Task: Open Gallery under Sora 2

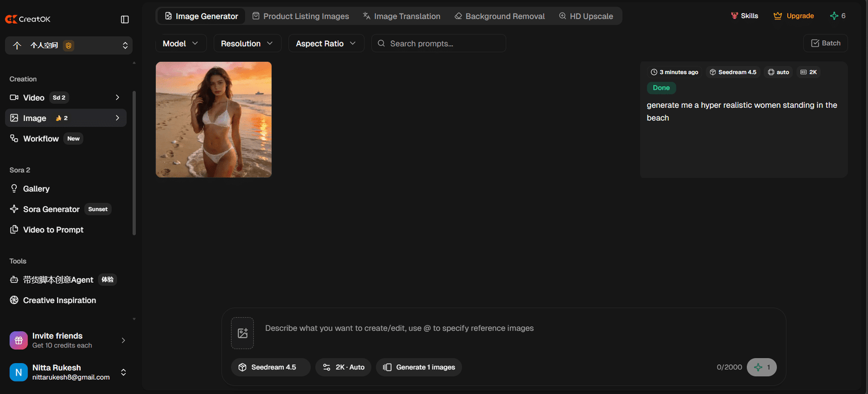Action: [x=36, y=189]
